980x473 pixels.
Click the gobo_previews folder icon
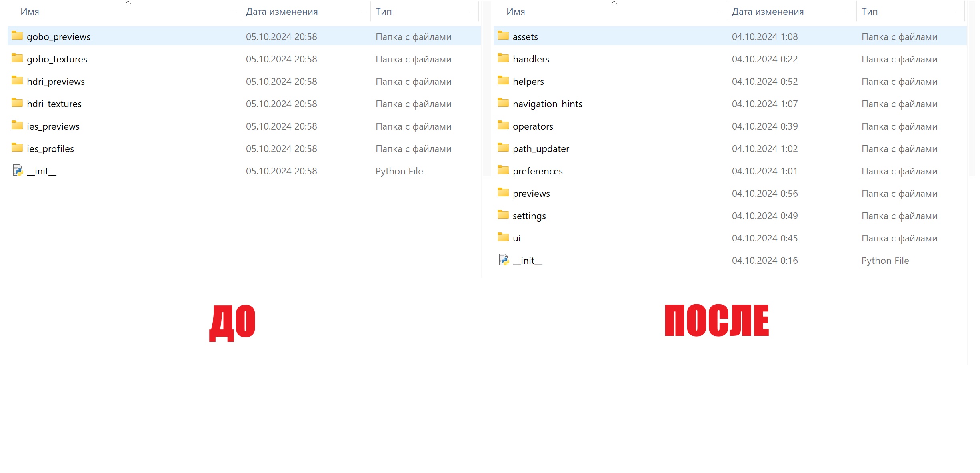click(x=17, y=36)
